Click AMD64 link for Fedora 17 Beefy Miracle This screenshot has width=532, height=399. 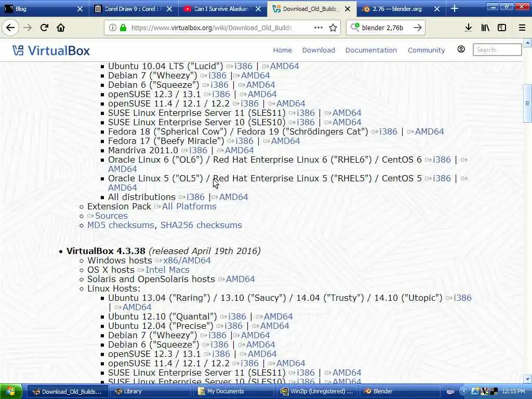(x=285, y=141)
